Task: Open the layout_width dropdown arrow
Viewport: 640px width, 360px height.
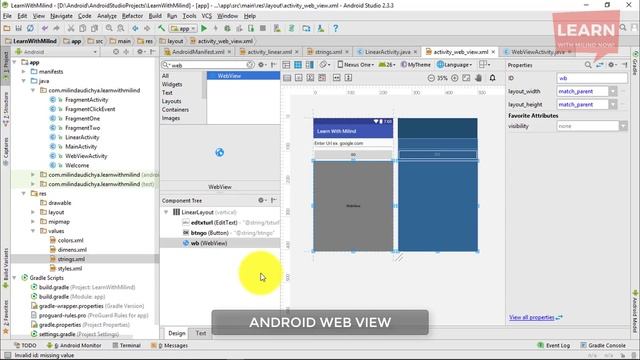Action: [613, 91]
